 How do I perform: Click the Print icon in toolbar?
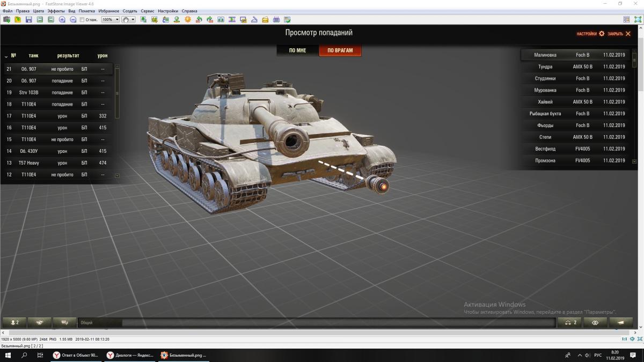276,19
